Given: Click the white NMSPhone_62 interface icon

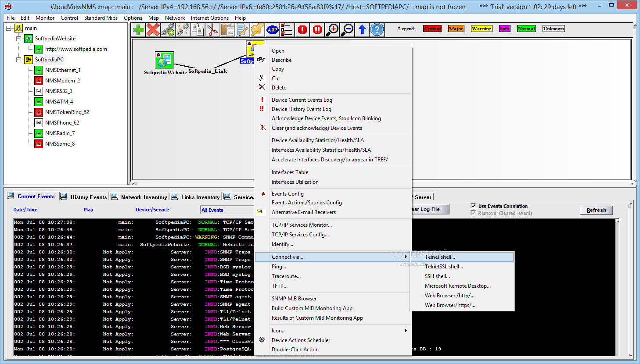Looking at the screenshot, I should 39,123.
